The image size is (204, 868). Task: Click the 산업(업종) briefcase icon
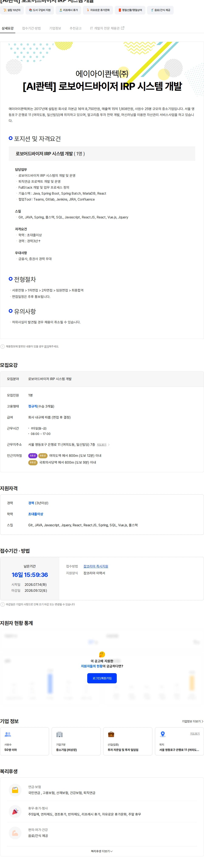[111, 734]
